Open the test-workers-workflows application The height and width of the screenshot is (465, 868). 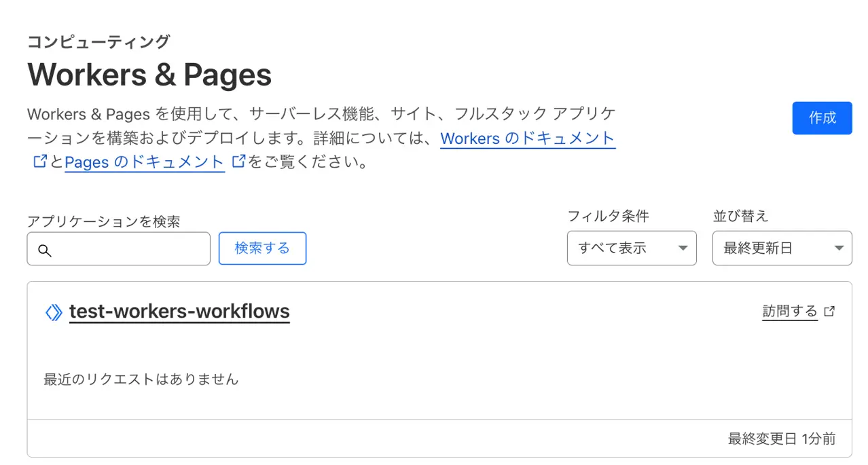click(x=179, y=312)
